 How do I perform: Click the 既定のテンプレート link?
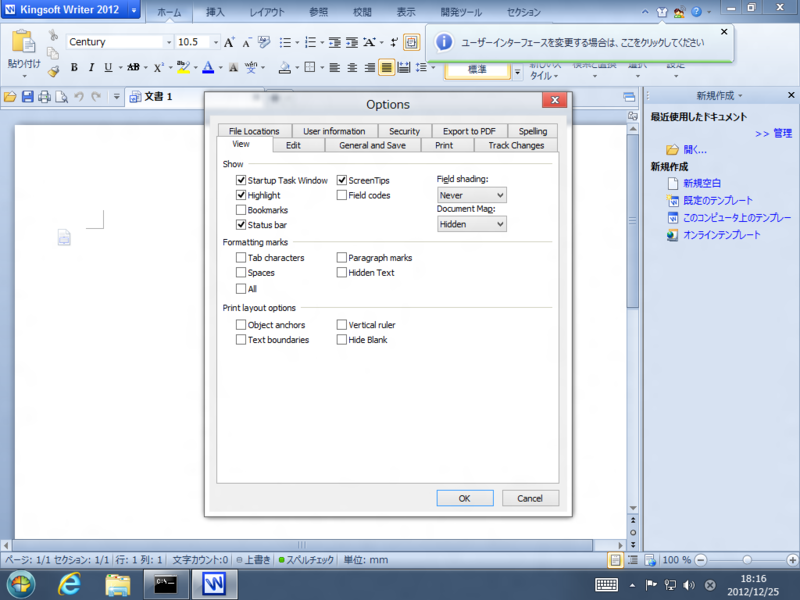click(x=718, y=201)
